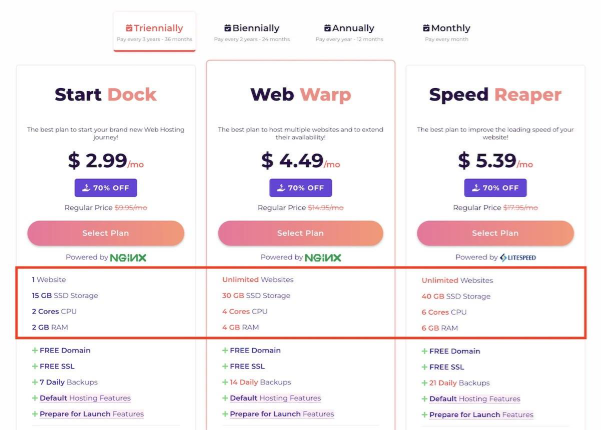Click Select Plan for Web Warp
The height and width of the screenshot is (430, 602).
pos(301,233)
